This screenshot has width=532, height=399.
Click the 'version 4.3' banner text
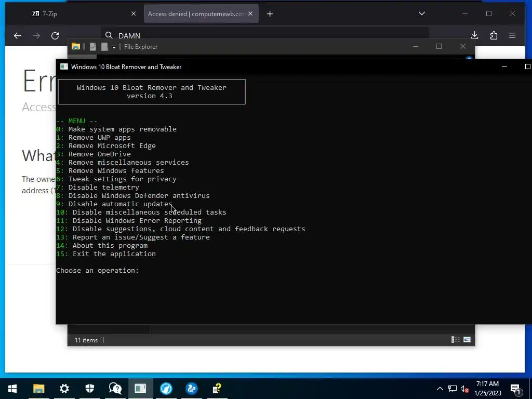click(150, 96)
